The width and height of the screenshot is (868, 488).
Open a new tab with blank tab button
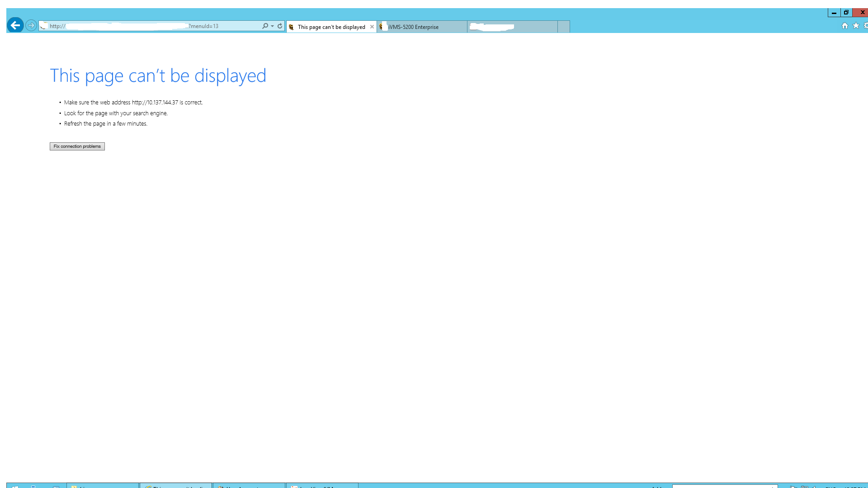(563, 27)
